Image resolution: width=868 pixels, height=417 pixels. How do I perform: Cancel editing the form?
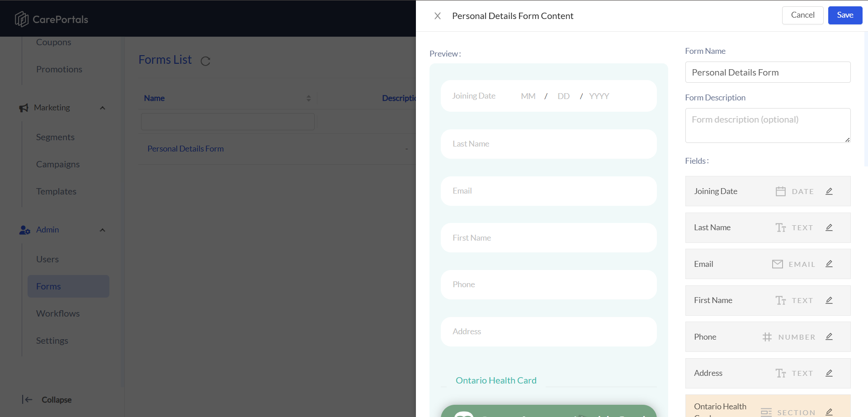tap(802, 15)
